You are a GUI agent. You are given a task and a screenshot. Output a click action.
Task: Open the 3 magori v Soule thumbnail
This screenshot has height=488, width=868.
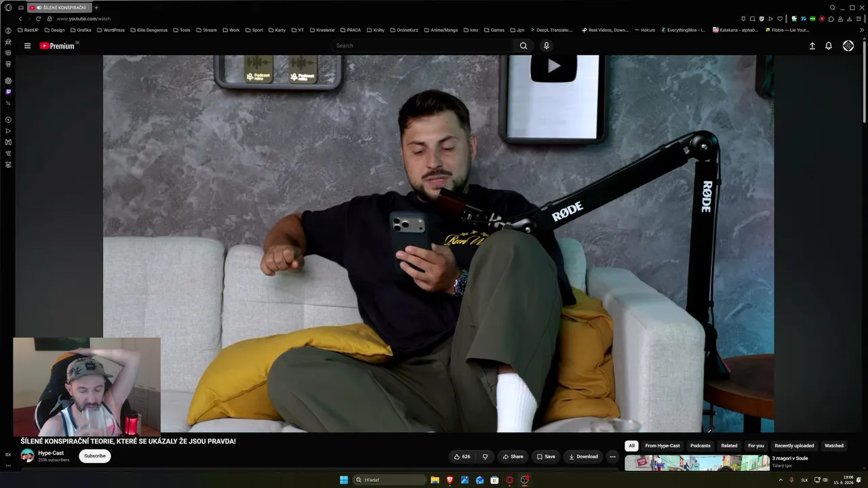697,463
